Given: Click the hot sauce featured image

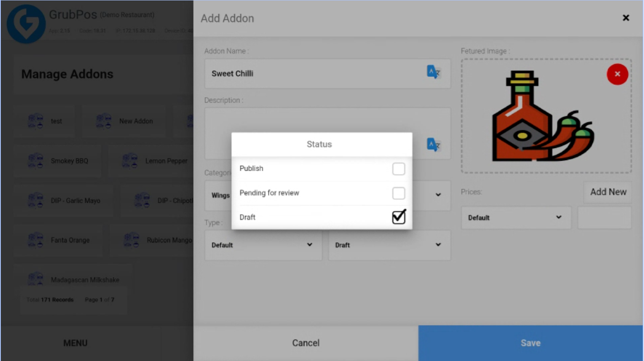Looking at the screenshot, I should point(543,116).
